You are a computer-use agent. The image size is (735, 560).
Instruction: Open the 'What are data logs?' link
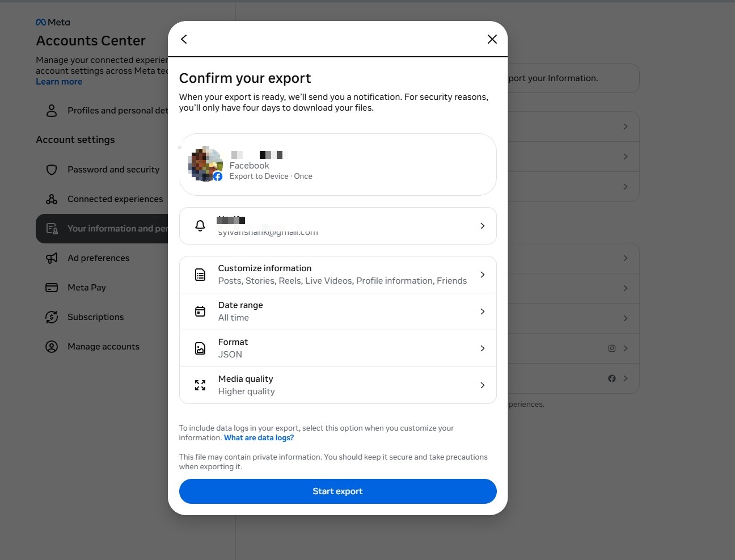[x=259, y=438]
